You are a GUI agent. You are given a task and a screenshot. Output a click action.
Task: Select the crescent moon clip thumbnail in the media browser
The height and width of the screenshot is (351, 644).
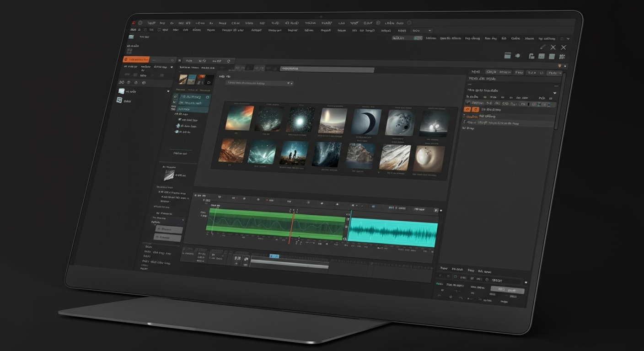365,121
